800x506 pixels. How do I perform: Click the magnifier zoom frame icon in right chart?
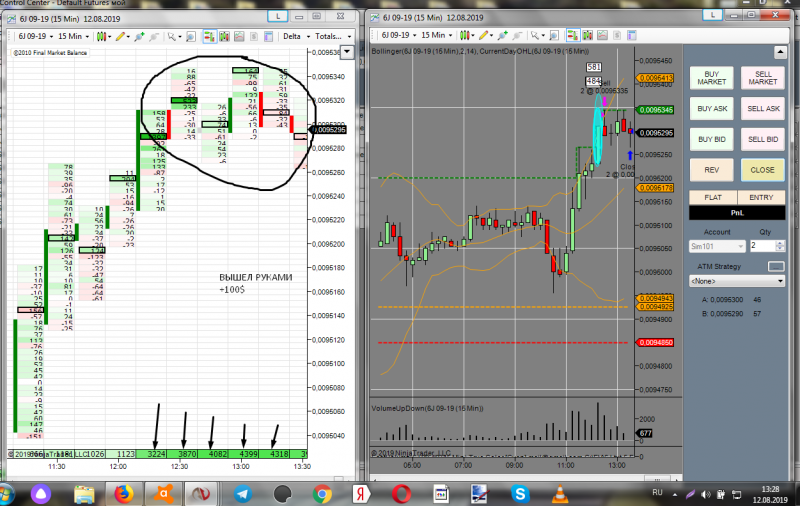click(x=554, y=35)
